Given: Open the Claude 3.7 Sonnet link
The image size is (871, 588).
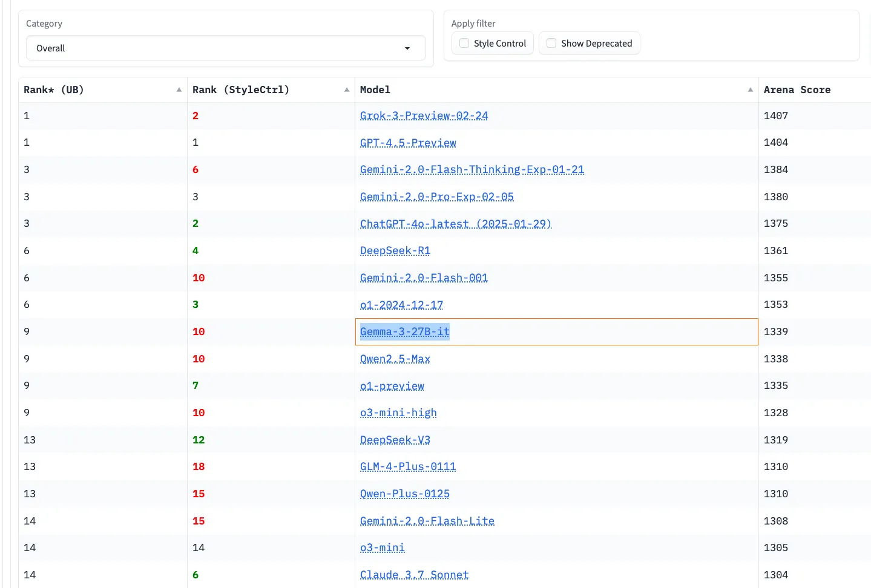Looking at the screenshot, I should point(415,575).
